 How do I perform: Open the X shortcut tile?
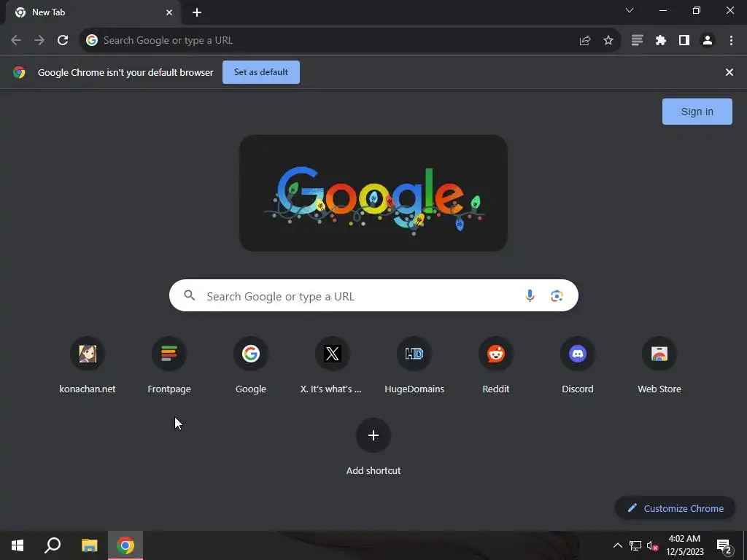click(x=332, y=365)
